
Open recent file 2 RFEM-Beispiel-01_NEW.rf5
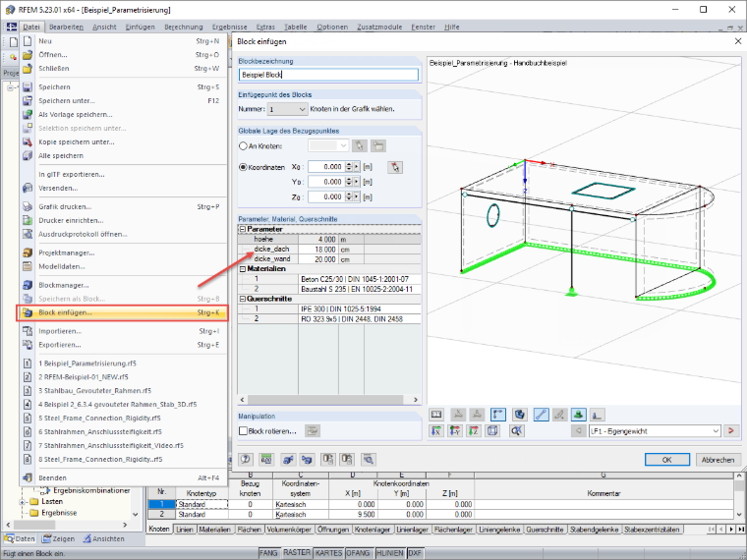(84, 377)
